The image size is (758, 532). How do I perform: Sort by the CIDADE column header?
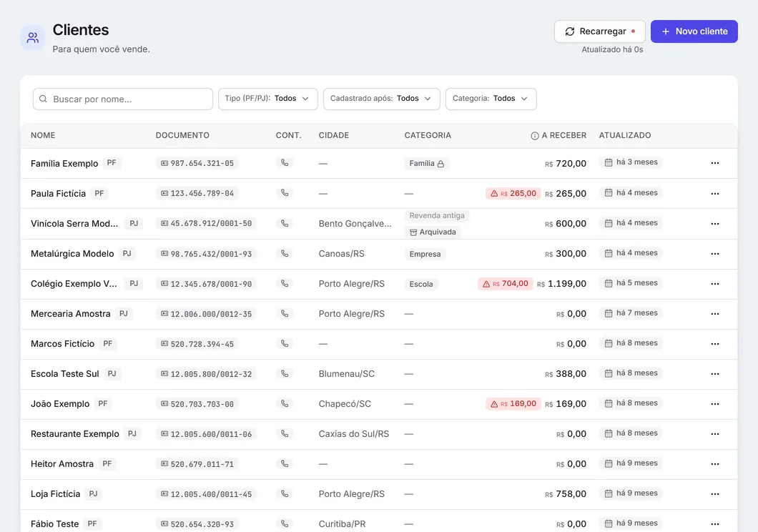(333, 135)
